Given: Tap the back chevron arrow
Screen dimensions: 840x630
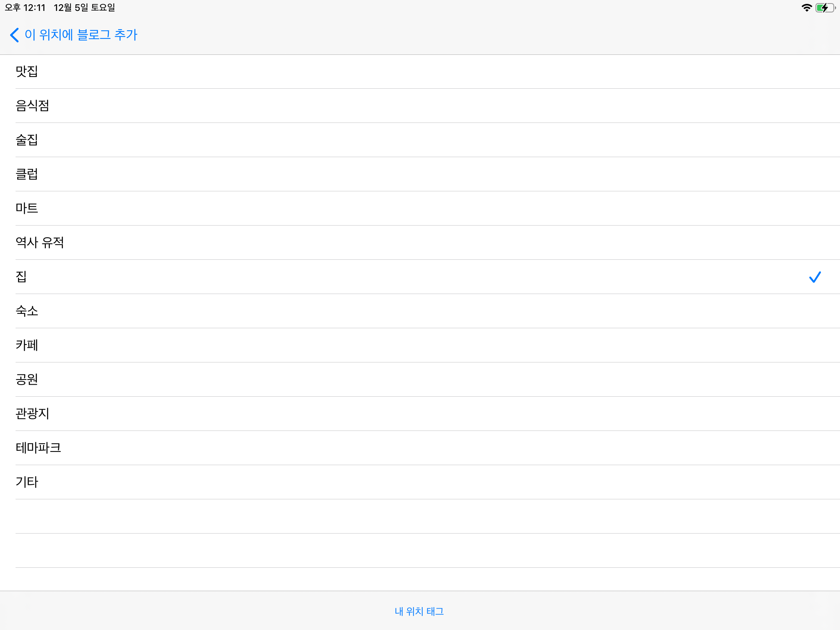Looking at the screenshot, I should click(x=14, y=35).
